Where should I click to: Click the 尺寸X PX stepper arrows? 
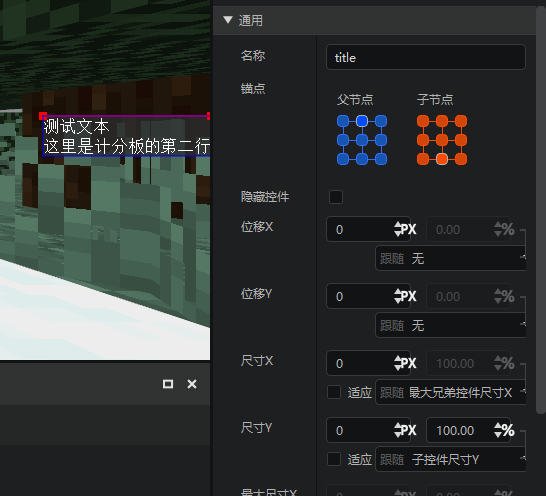click(x=398, y=363)
